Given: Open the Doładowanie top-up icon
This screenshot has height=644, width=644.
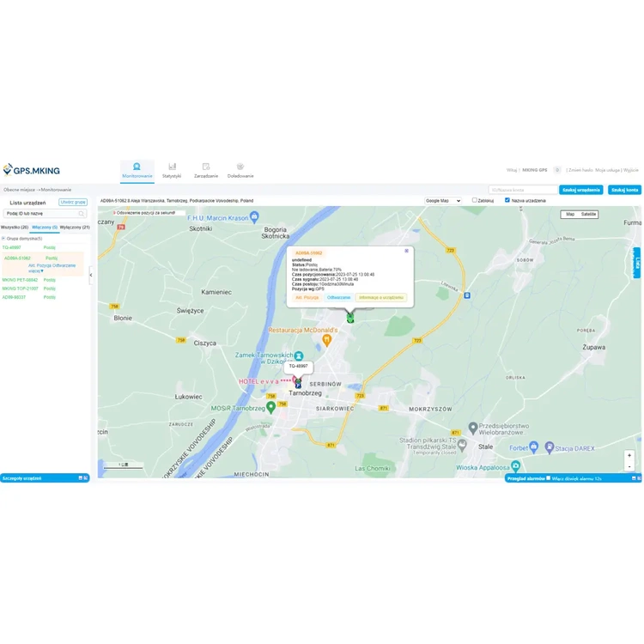Looking at the screenshot, I should pyautogui.click(x=240, y=167).
